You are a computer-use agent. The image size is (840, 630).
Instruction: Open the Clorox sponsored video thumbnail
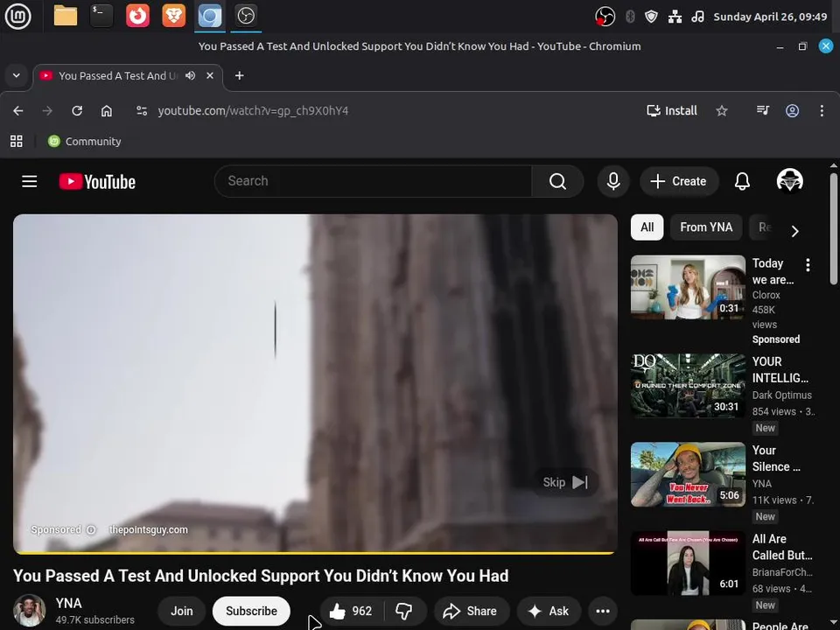(x=688, y=287)
